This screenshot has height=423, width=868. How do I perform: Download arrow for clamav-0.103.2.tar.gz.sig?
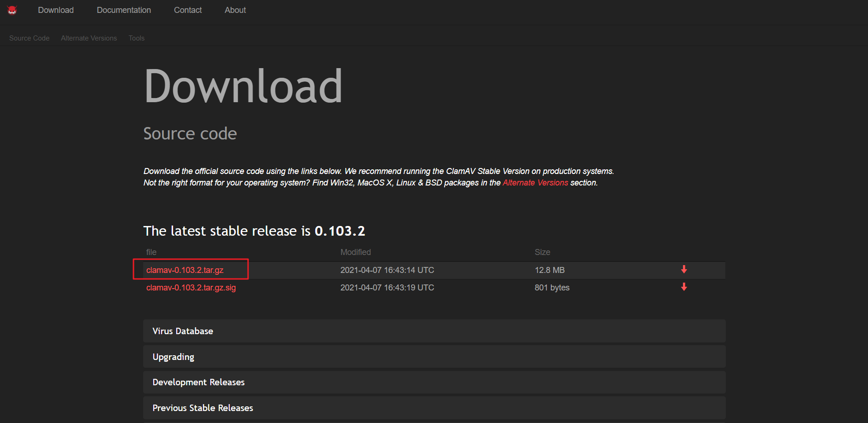684,287
